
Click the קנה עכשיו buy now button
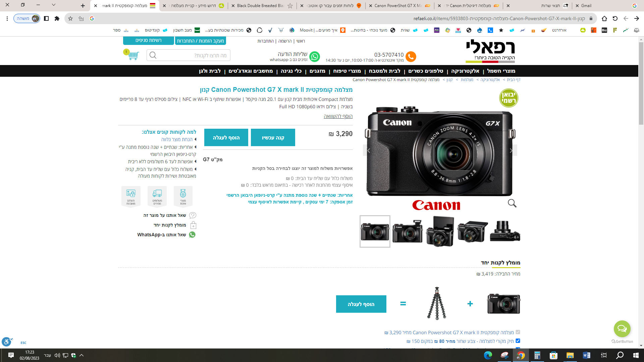point(273,137)
